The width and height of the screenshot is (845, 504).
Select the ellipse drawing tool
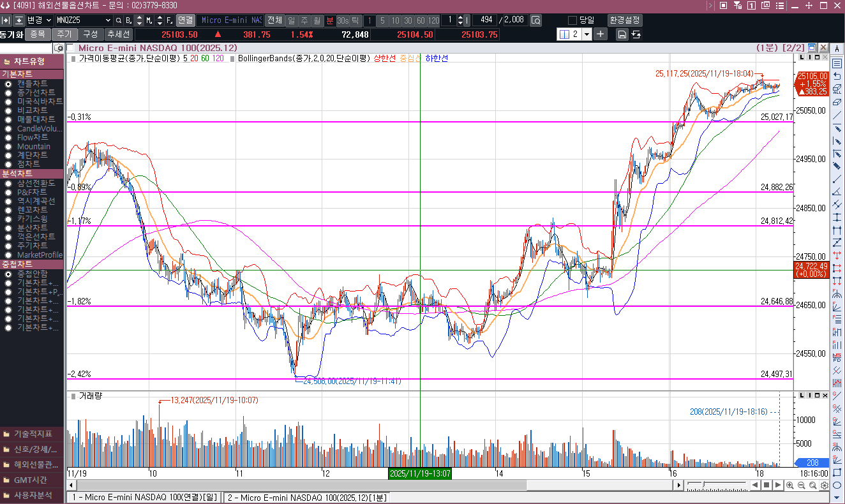pos(837,484)
